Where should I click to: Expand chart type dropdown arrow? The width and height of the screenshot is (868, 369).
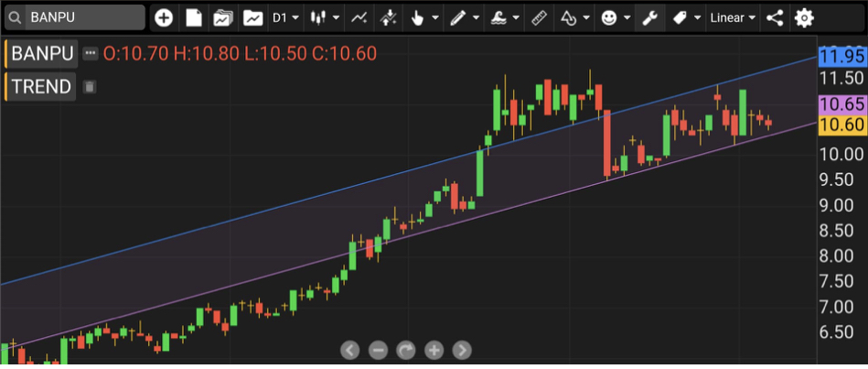(336, 17)
